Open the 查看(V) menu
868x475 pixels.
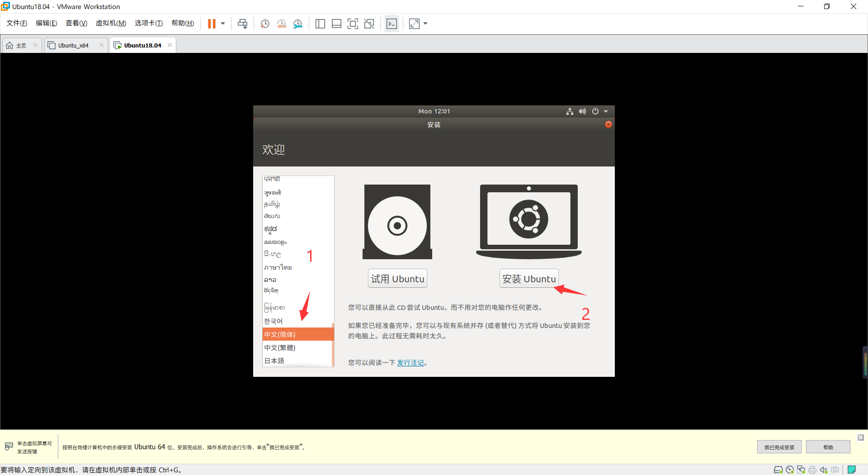click(x=76, y=23)
